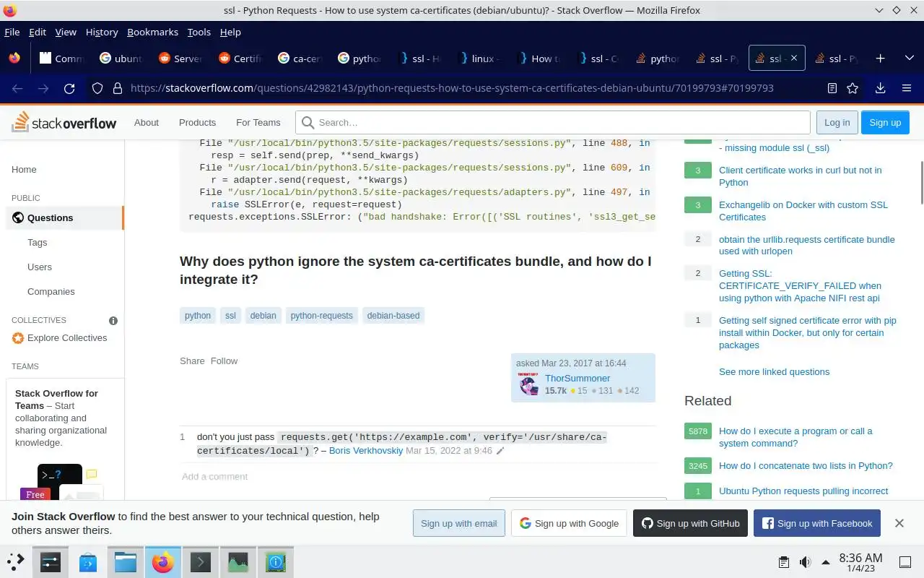Image resolution: width=924 pixels, height=578 pixels.
Task: Click the show desktop icon
Action: pos(905,562)
